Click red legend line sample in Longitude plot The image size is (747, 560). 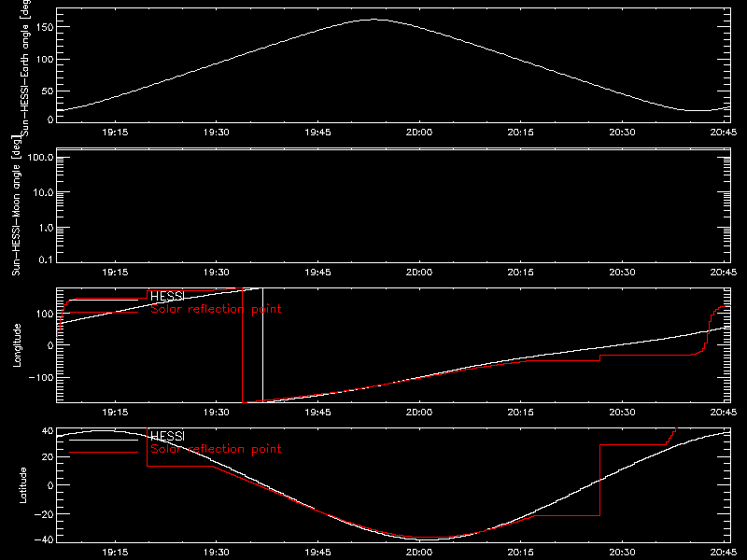(104, 313)
